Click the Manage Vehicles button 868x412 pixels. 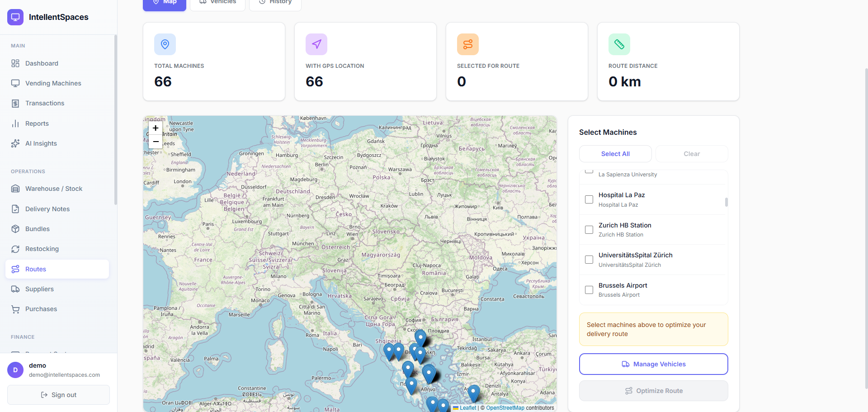pyautogui.click(x=654, y=364)
